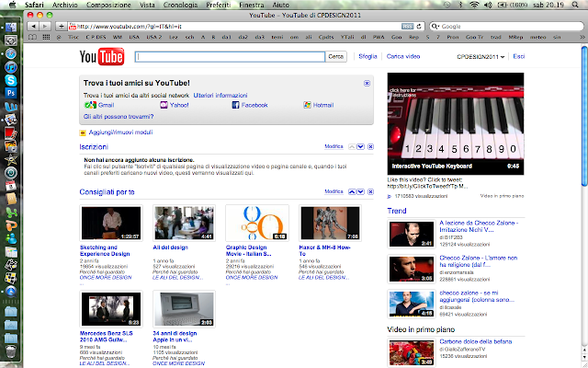
Task: Click Aggiungi/rimuovi moduli plus icon
Action: (83, 132)
